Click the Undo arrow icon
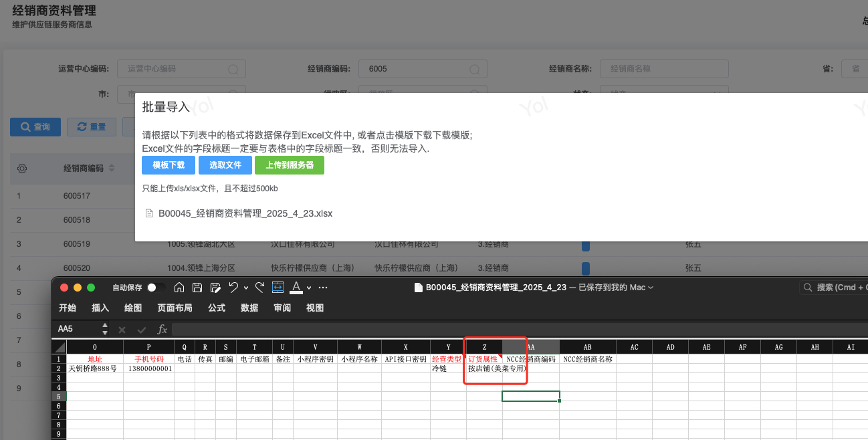The height and width of the screenshot is (440, 868). click(233, 288)
